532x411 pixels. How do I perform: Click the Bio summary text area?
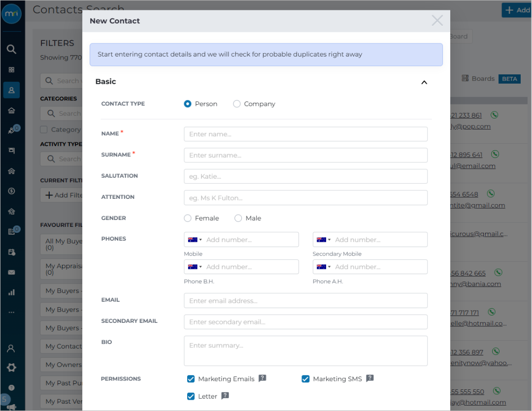(x=306, y=351)
